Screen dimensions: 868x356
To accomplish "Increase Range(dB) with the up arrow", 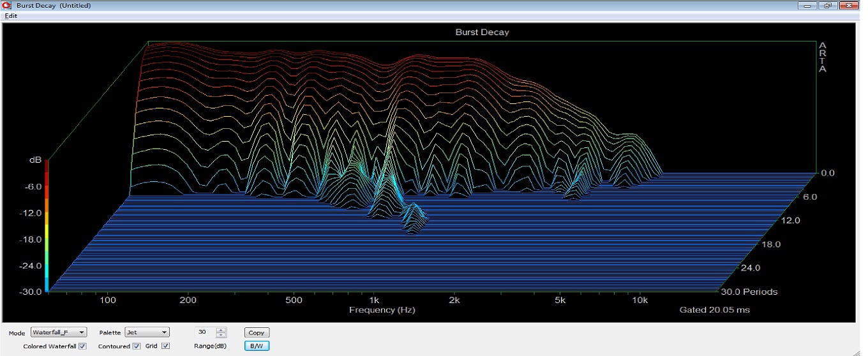I will (x=221, y=330).
